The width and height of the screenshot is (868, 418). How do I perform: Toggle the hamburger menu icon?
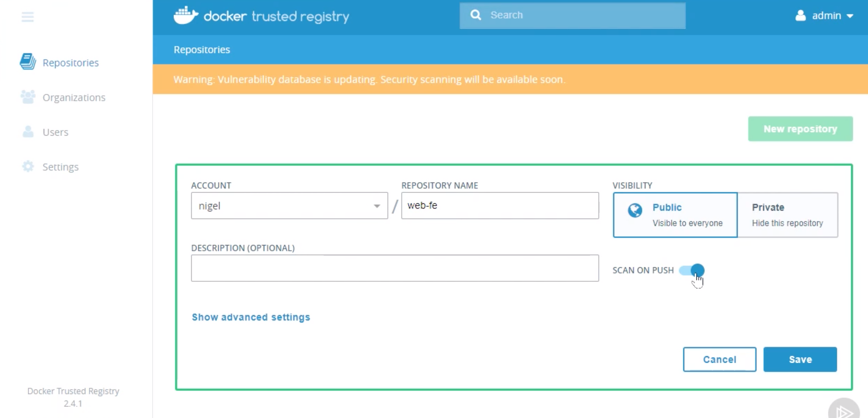(27, 16)
